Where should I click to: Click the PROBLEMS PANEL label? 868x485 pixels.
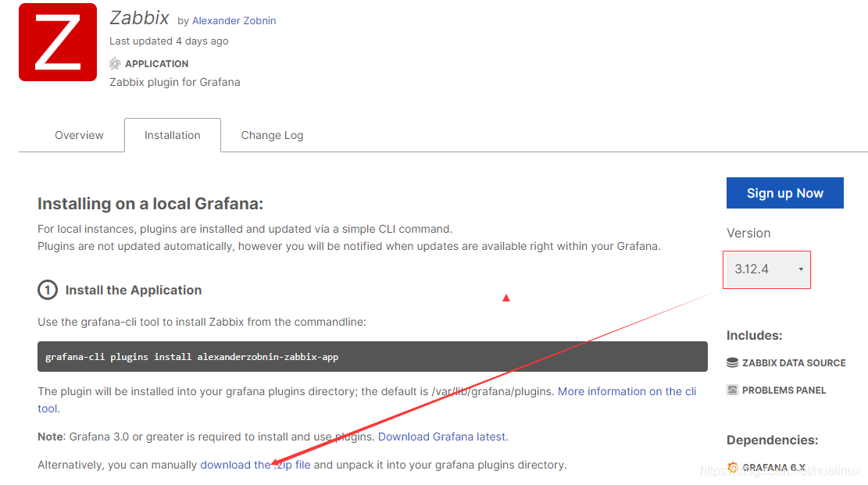(784, 390)
